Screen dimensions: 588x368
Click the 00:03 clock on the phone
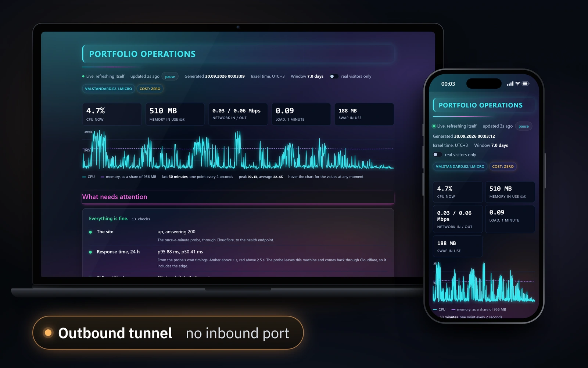coord(448,84)
